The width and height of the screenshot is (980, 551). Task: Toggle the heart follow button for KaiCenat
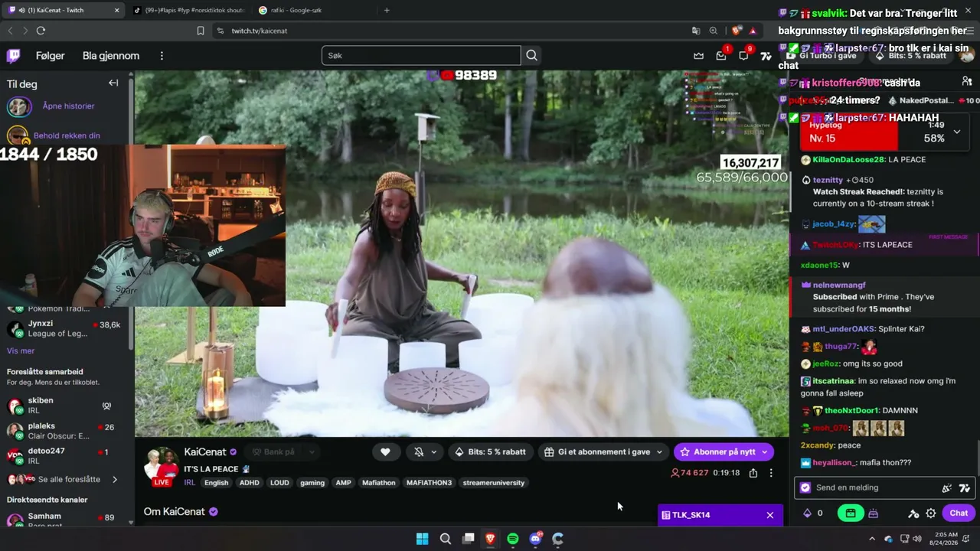[x=385, y=452]
